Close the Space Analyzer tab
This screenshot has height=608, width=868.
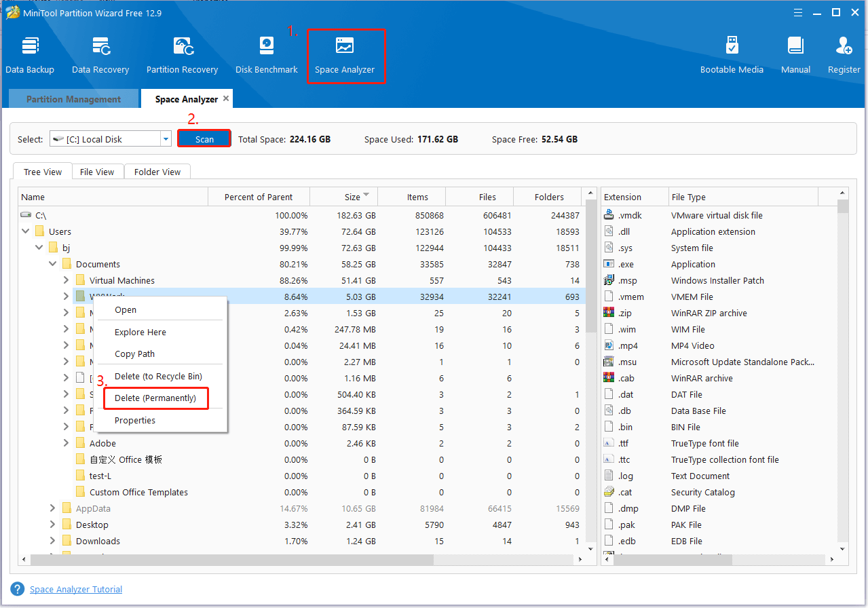click(x=226, y=98)
